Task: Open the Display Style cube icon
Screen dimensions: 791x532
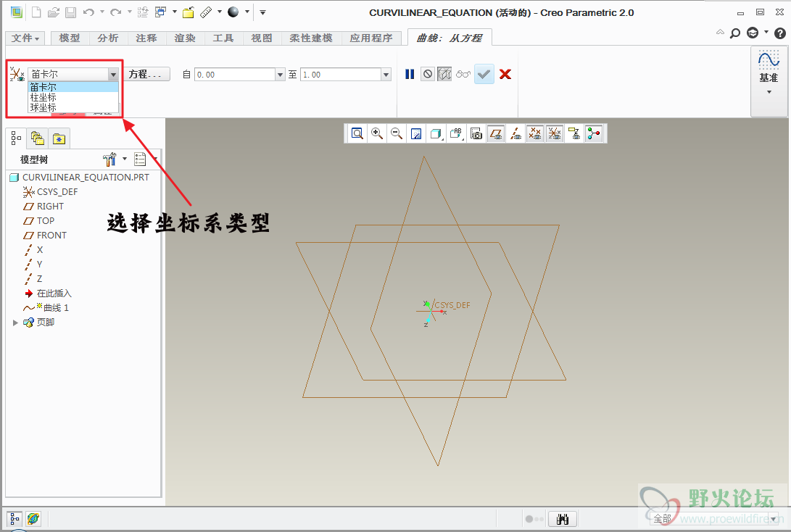Action: 436,133
